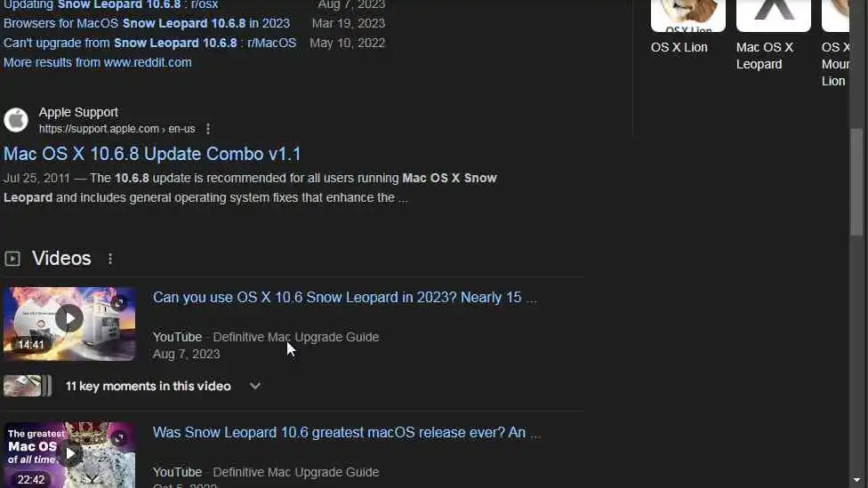Open 'Was Snow Leopard 10.6 greatest' video link
This screenshot has width=868, height=488.
(x=347, y=432)
